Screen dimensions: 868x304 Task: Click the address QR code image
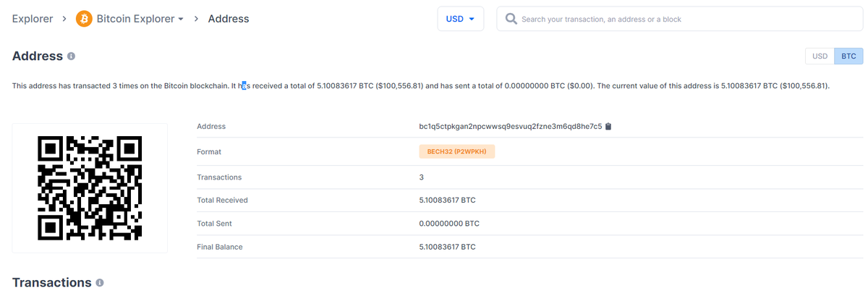click(90, 188)
